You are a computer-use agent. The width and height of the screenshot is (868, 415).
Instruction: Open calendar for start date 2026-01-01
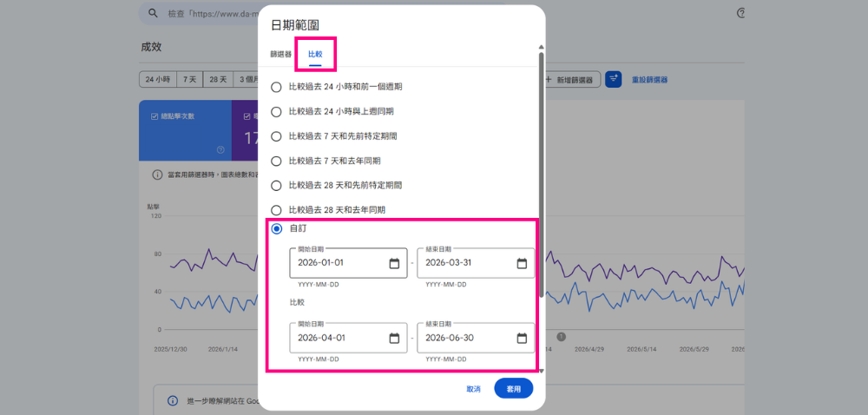(394, 263)
